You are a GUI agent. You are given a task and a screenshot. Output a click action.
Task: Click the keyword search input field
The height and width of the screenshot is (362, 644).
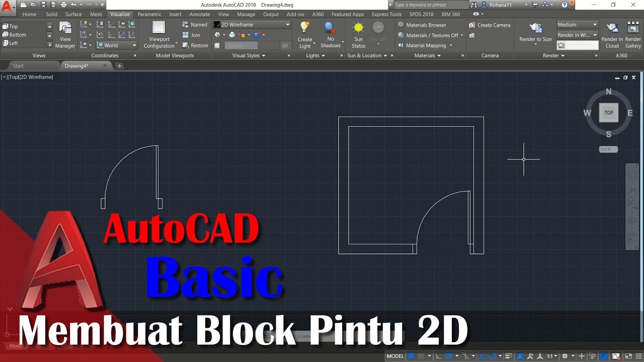[x=430, y=5]
